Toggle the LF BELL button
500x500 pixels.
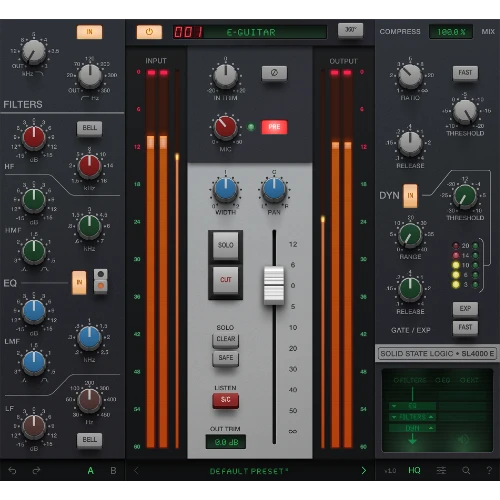[x=89, y=440]
